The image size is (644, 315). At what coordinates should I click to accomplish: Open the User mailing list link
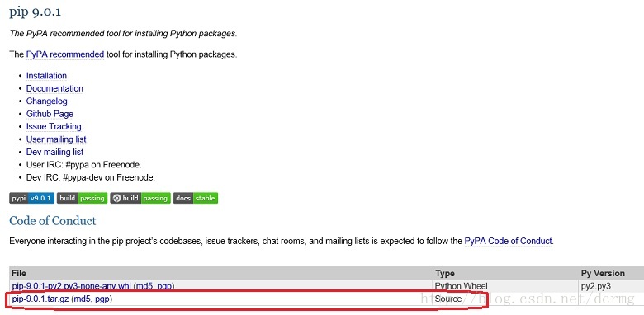(56, 139)
